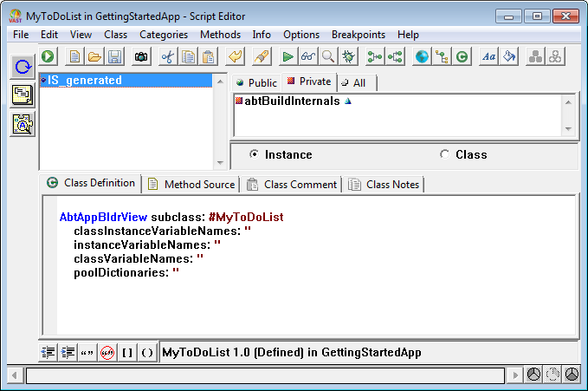588x391 pixels.
Task: Toggle the square brackets button
Action: tap(127, 353)
